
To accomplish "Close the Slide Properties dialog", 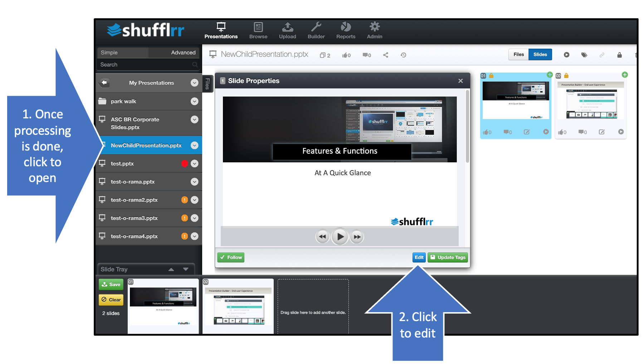I will point(460,81).
